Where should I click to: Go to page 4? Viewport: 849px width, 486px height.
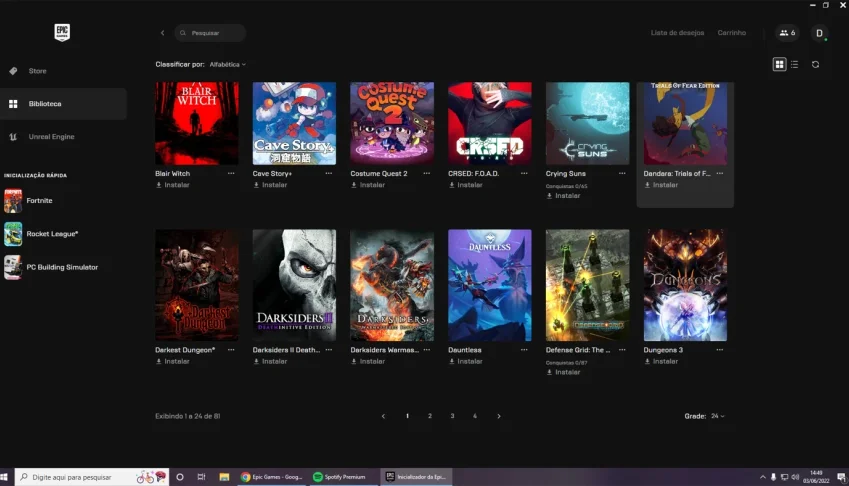click(x=475, y=416)
